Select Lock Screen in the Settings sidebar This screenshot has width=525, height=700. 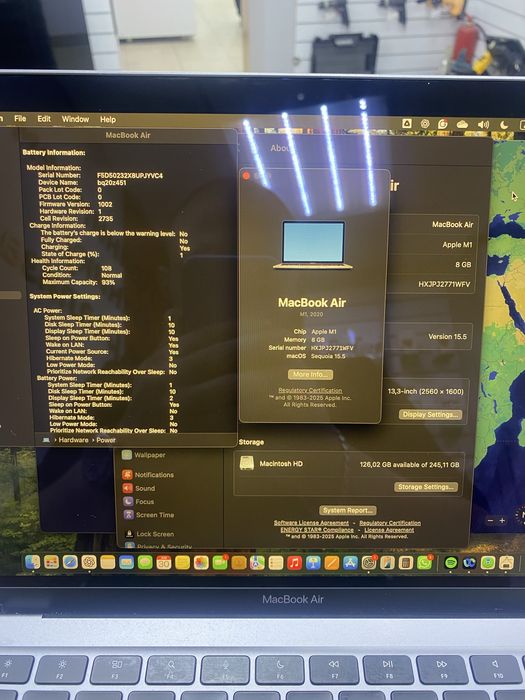[x=150, y=534]
